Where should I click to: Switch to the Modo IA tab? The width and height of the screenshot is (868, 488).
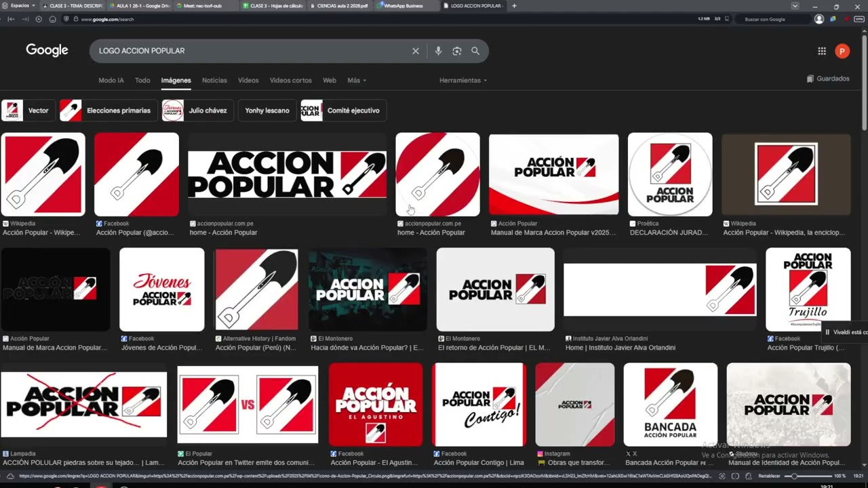click(x=111, y=80)
